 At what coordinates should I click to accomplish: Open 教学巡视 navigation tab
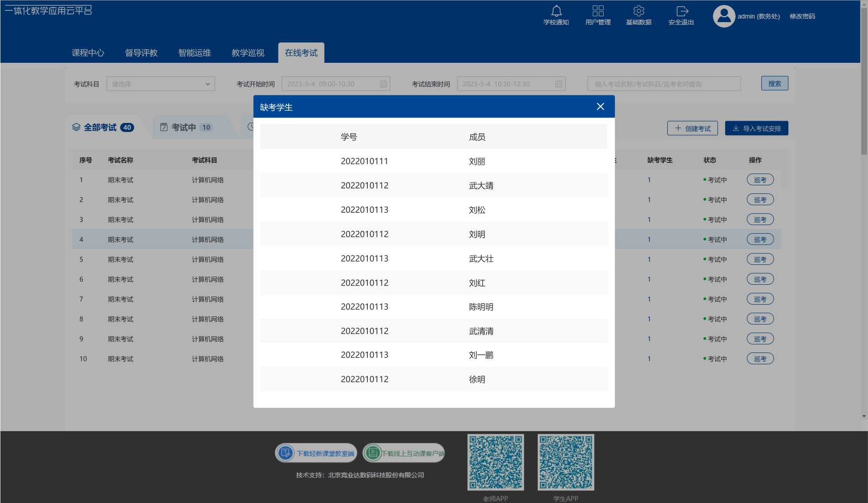point(248,53)
